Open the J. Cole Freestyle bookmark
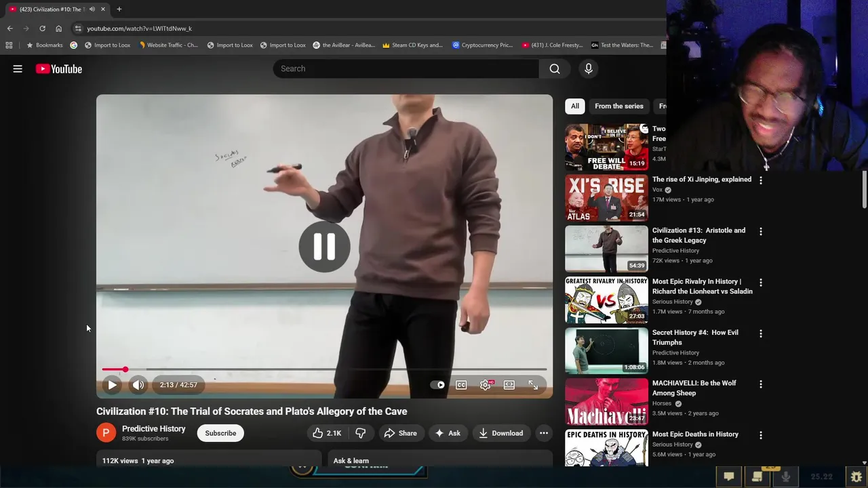The width and height of the screenshot is (868, 488). tap(552, 45)
